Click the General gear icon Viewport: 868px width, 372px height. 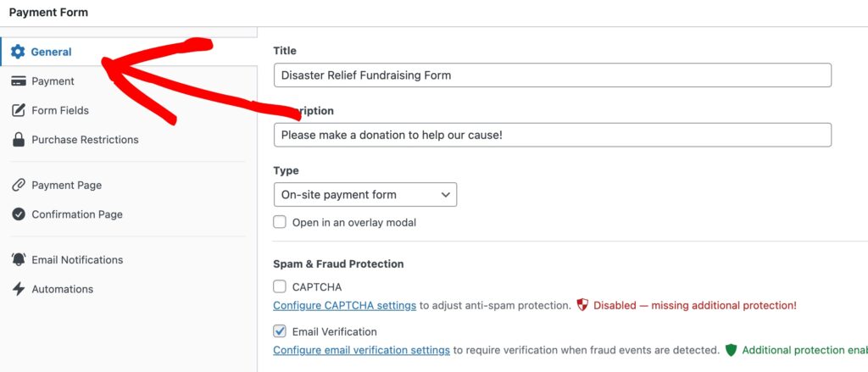tap(18, 52)
